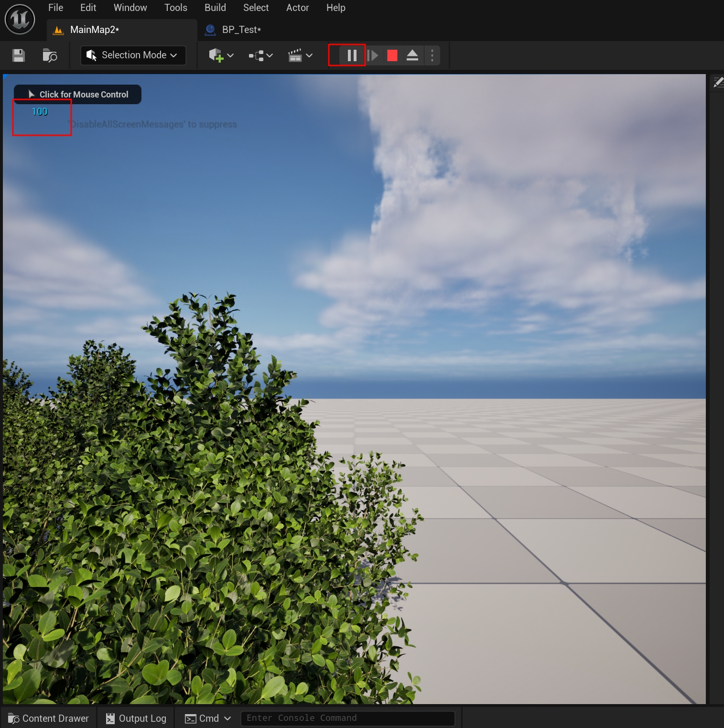Open the Tools menu
This screenshot has width=724, height=728.
176,8
